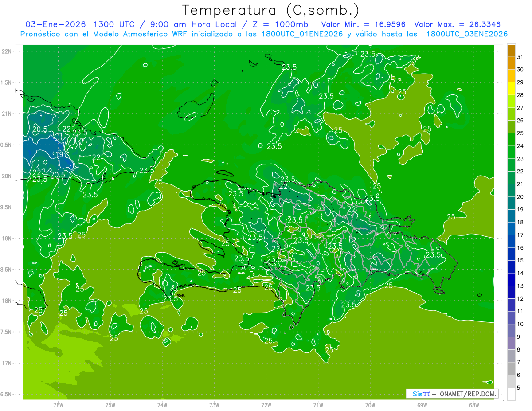Click the orange swatch above 31 on the legend
The image size is (532, 411).
pos(511,50)
